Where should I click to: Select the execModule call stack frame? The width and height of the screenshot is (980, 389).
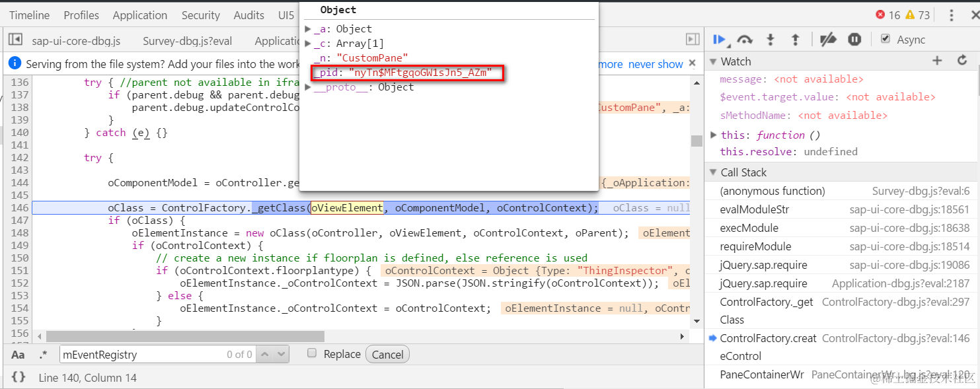click(x=749, y=228)
